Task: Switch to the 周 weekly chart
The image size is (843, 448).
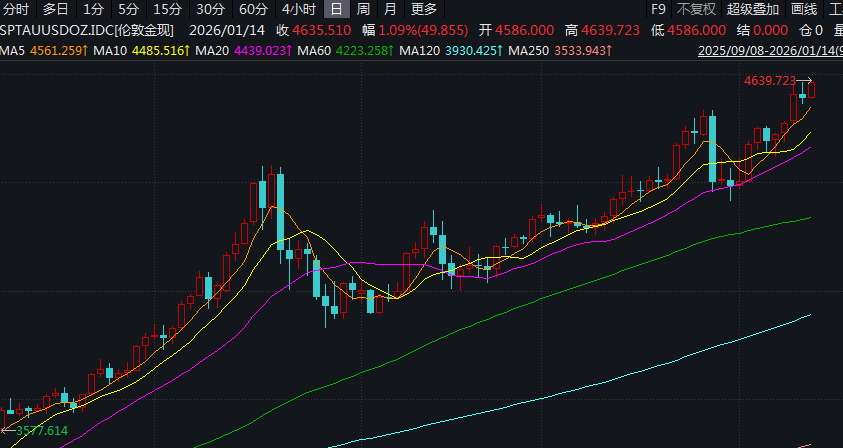Action: [x=364, y=9]
